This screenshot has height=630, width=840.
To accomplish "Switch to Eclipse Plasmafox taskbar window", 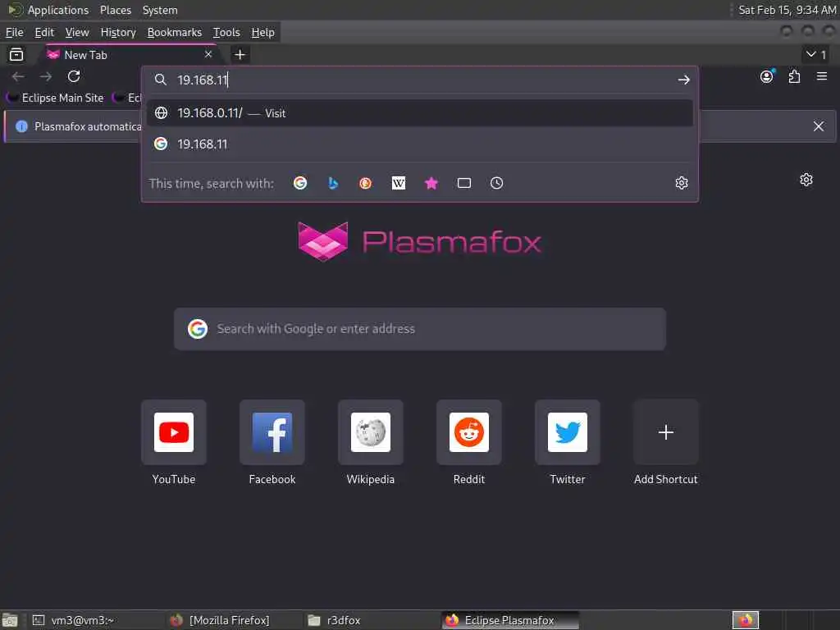I will (x=510, y=620).
